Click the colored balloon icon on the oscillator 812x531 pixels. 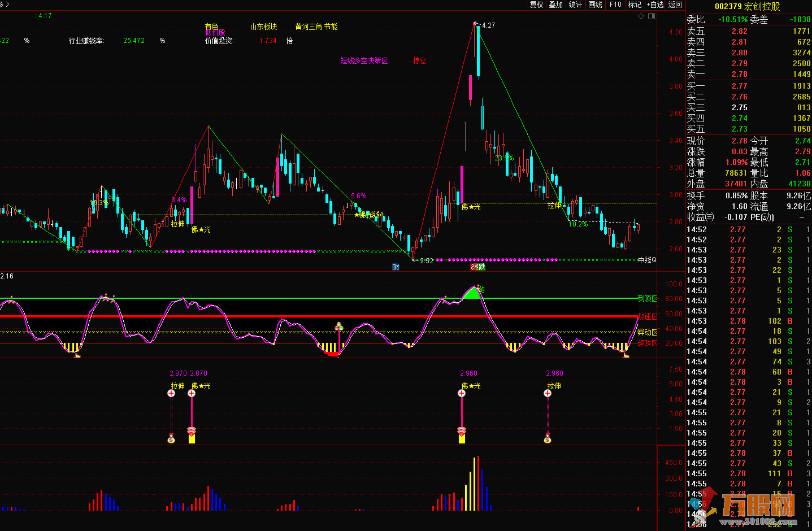click(x=339, y=327)
